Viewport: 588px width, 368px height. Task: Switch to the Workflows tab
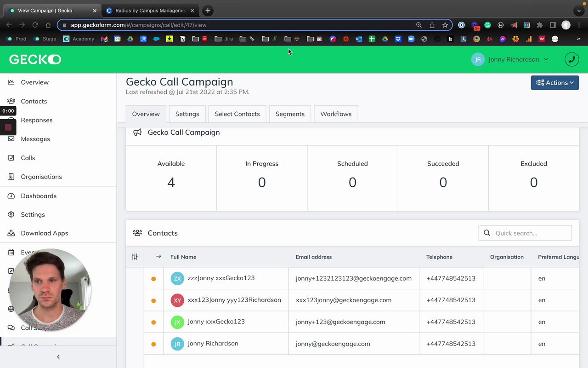click(336, 114)
